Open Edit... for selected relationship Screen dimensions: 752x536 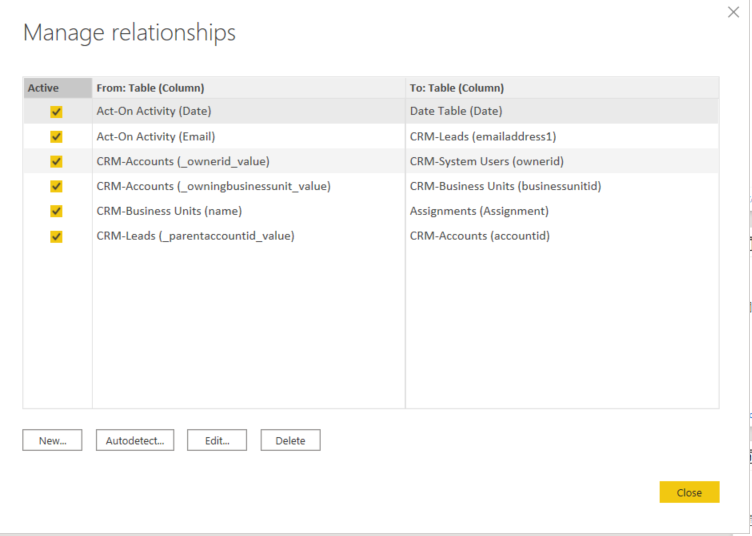pyautogui.click(x=217, y=440)
